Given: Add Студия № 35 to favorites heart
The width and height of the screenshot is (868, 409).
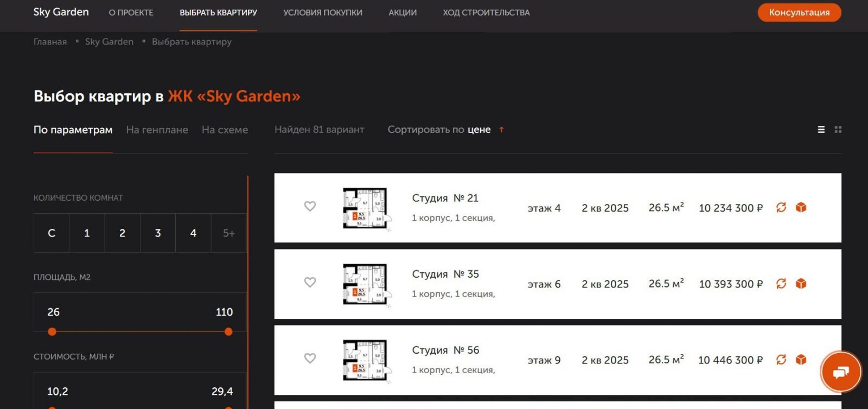Looking at the screenshot, I should click(310, 282).
